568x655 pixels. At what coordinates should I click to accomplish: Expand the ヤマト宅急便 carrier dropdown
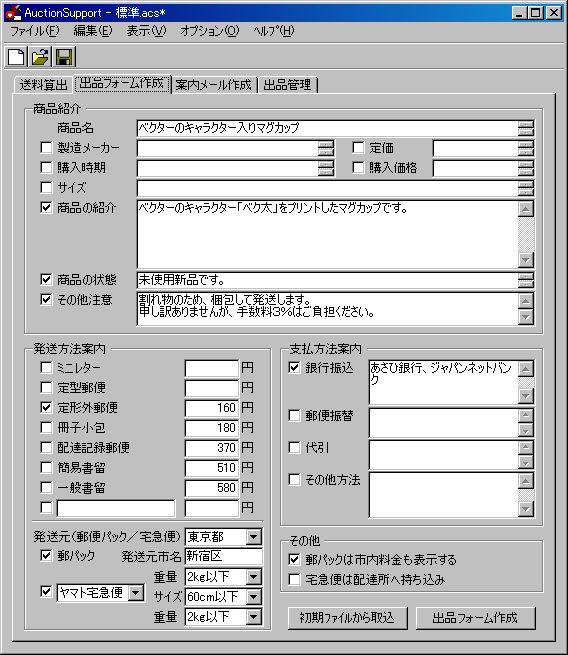(136, 592)
